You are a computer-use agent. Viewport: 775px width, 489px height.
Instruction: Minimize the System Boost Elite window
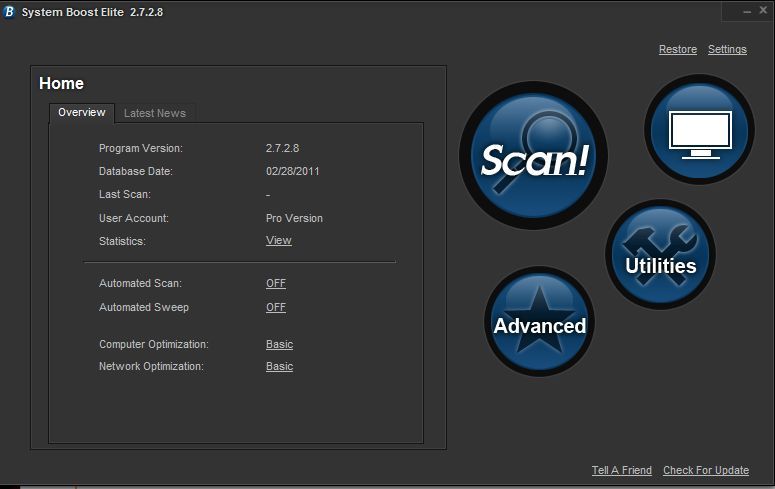[747, 11]
